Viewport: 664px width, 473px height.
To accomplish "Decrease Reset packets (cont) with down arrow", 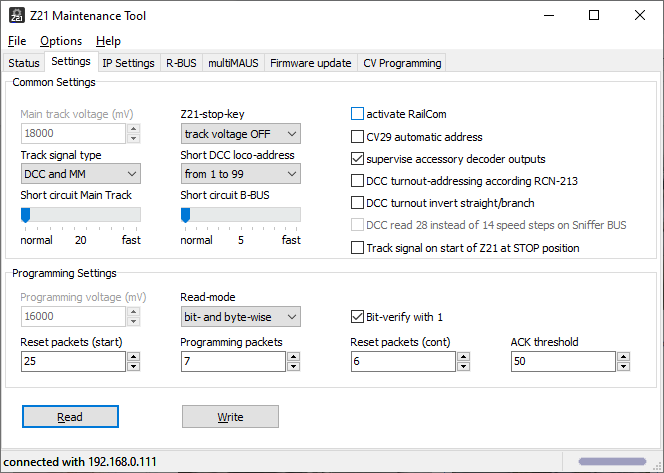I will coord(464,366).
